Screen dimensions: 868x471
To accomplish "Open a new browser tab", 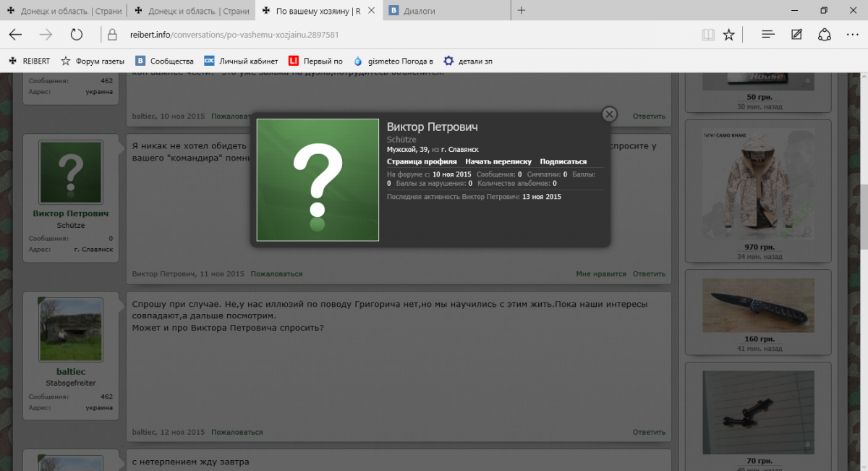I will point(521,11).
